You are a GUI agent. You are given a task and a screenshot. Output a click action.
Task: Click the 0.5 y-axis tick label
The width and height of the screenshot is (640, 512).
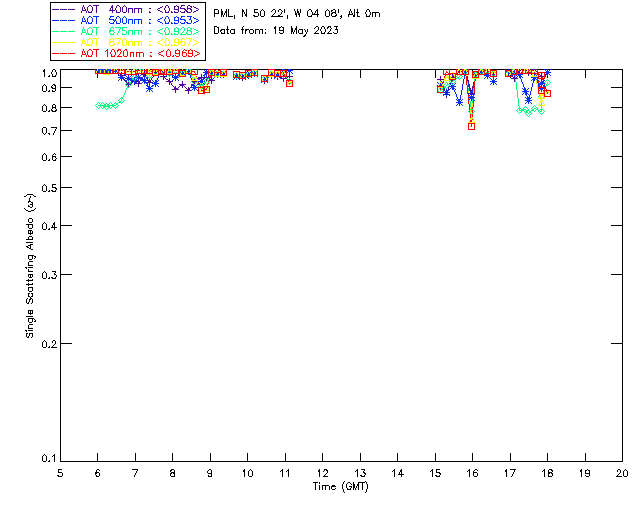point(49,188)
